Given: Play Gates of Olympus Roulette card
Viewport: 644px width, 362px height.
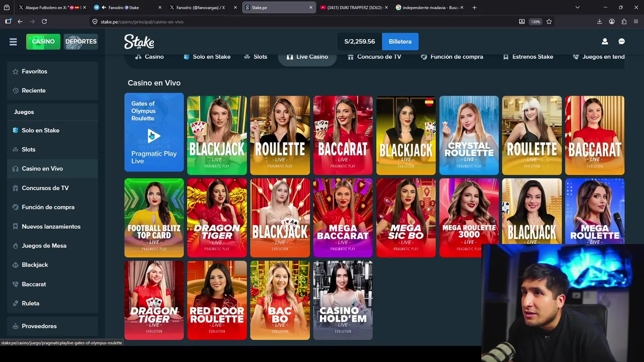Looking at the screenshot, I should (x=154, y=132).
